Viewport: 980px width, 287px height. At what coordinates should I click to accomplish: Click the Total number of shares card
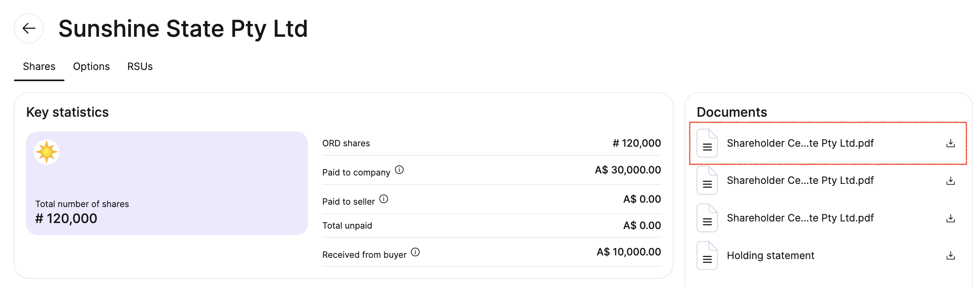point(167,183)
